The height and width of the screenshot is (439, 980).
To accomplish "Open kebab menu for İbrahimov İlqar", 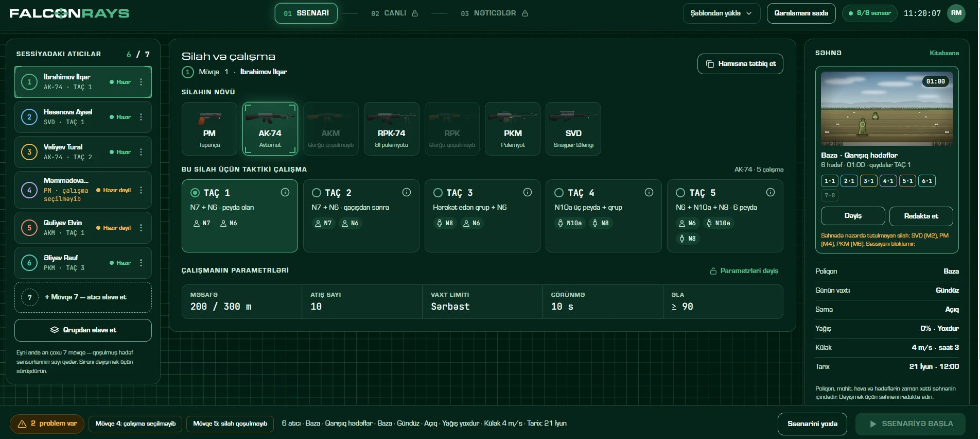I will pos(141,82).
